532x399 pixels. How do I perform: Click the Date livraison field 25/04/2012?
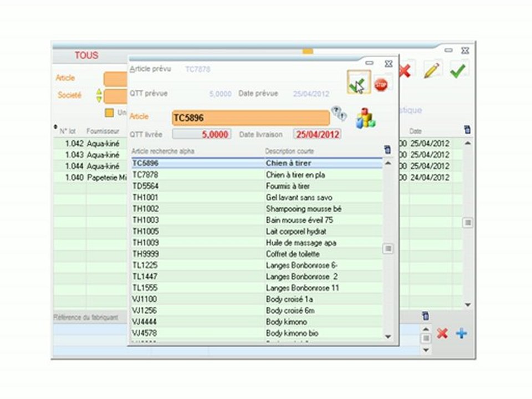coord(317,134)
